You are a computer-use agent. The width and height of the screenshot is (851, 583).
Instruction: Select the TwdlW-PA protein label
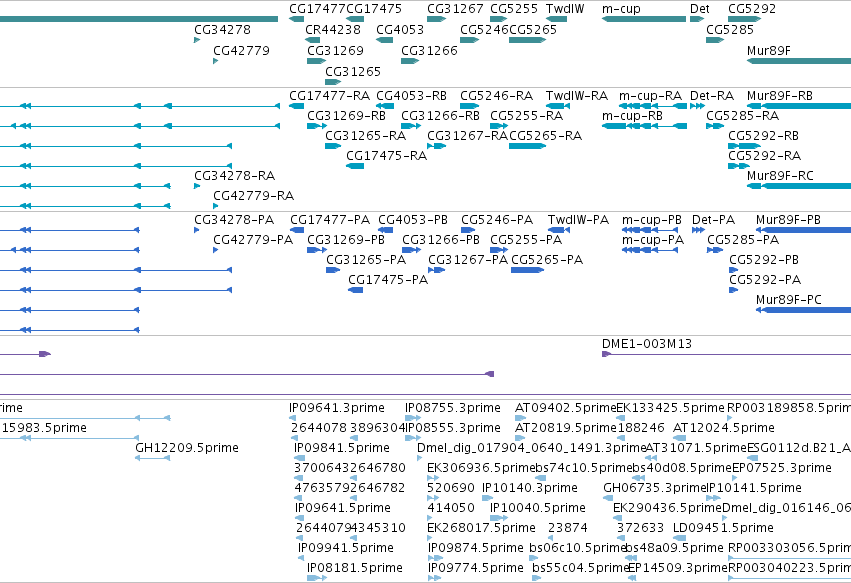click(578, 220)
